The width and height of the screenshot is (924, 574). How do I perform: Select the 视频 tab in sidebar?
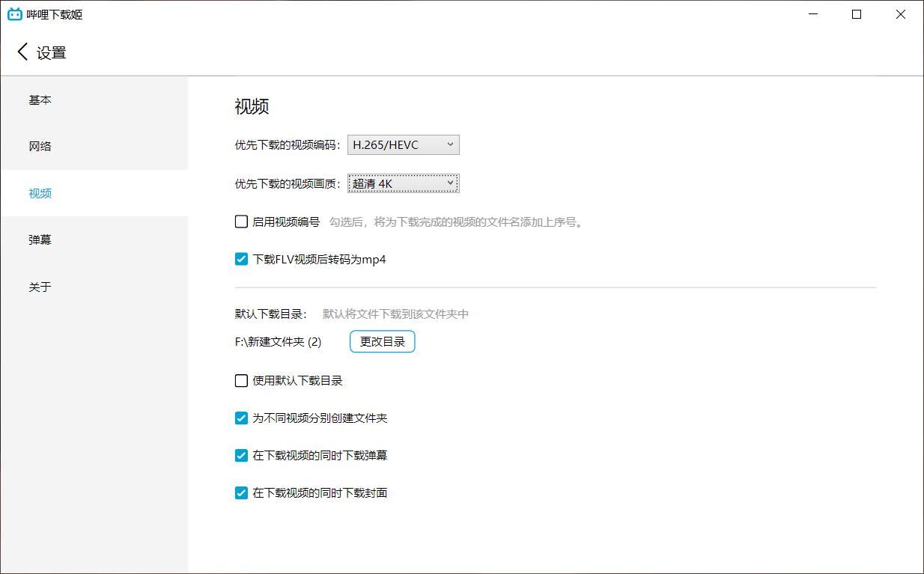pos(40,193)
